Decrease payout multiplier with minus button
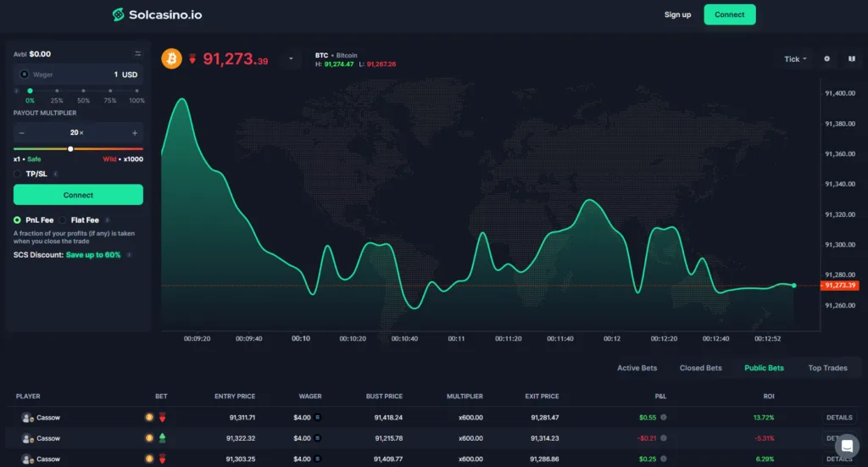The image size is (868, 467). [22, 133]
